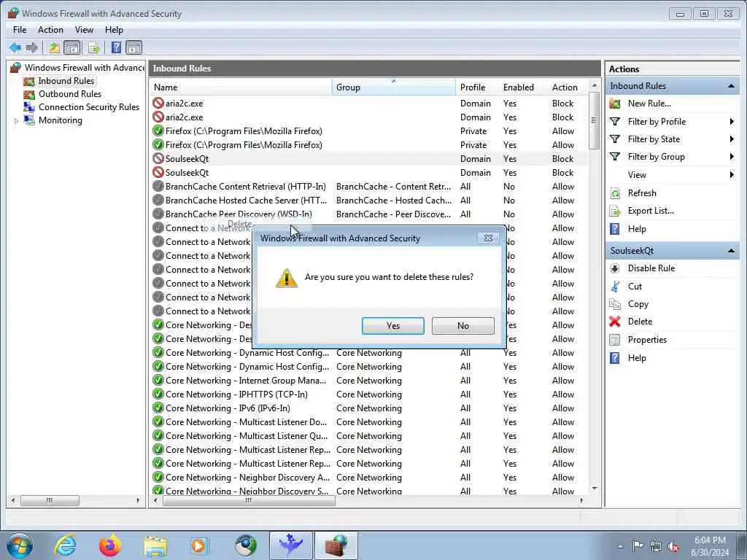Viewport: 747px width, 560px height.
Task: Open Windows Explorer folder taskbar icon
Action: (155, 545)
